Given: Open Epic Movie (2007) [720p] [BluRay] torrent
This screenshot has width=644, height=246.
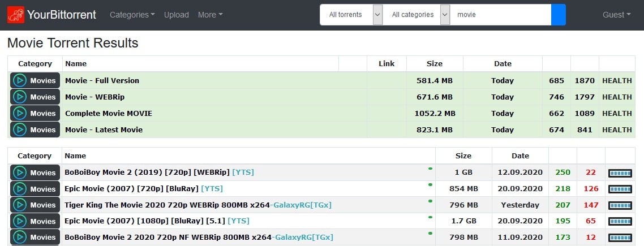Looking at the screenshot, I should click(144, 189).
